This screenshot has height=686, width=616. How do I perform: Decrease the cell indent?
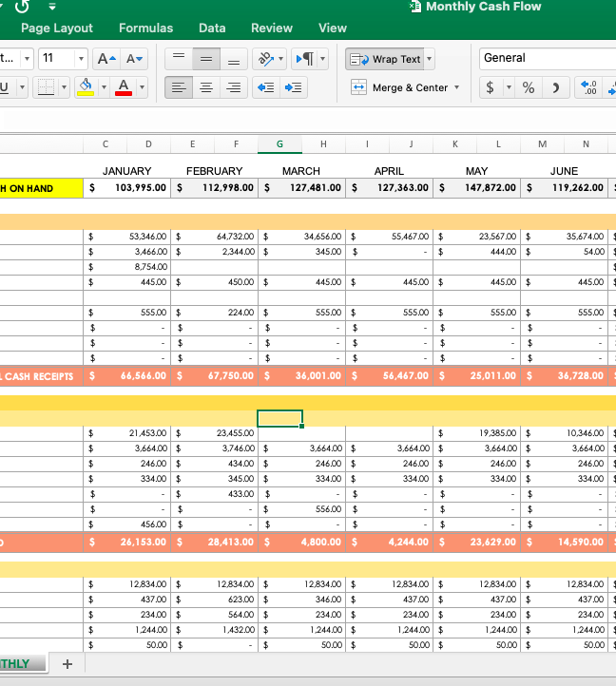click(x=267, y=87)
